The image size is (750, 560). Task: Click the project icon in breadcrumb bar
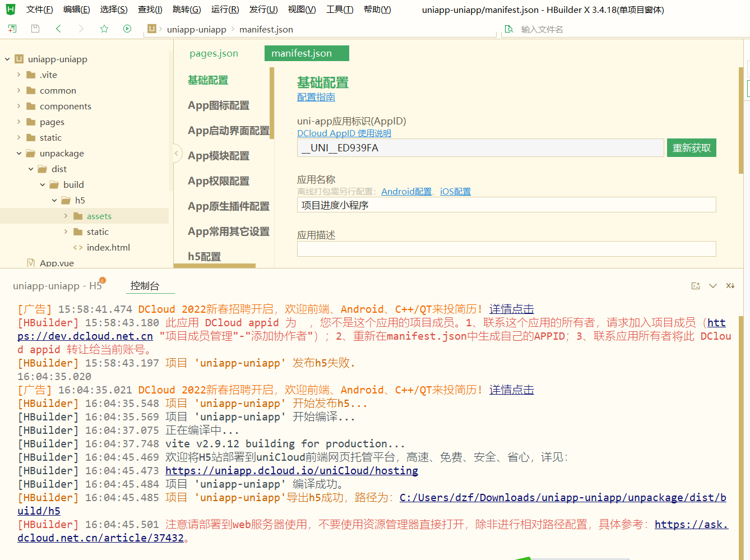[x=151, y=29]
